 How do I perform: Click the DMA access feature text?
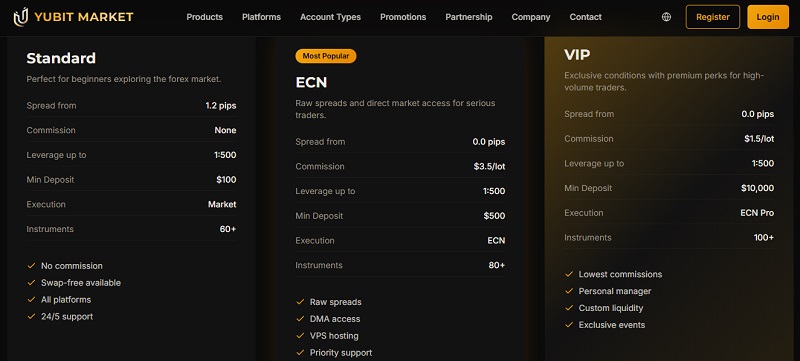(335, 319)
